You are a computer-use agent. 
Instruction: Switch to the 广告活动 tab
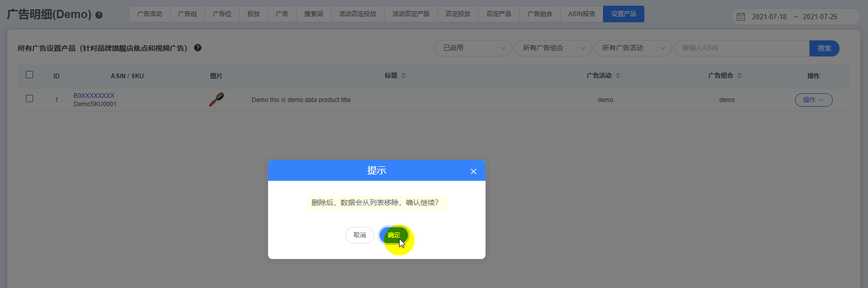pos(150,14)
